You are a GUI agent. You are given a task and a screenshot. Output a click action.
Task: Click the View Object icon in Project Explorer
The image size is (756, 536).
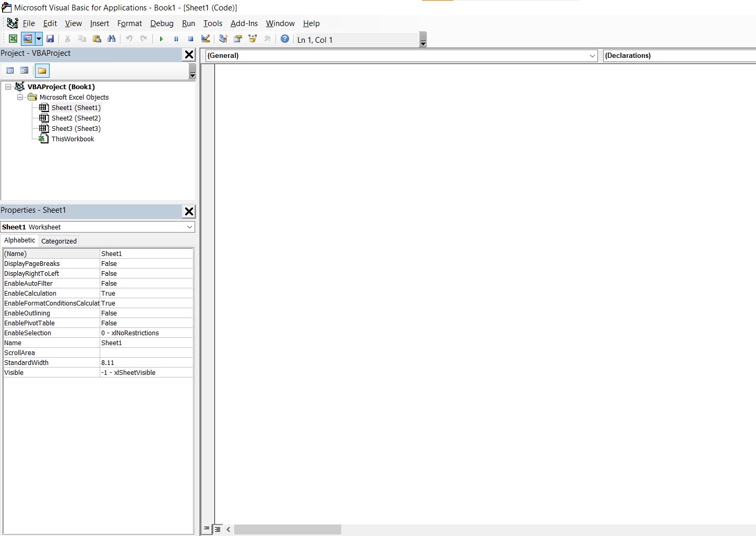(24, 70)
